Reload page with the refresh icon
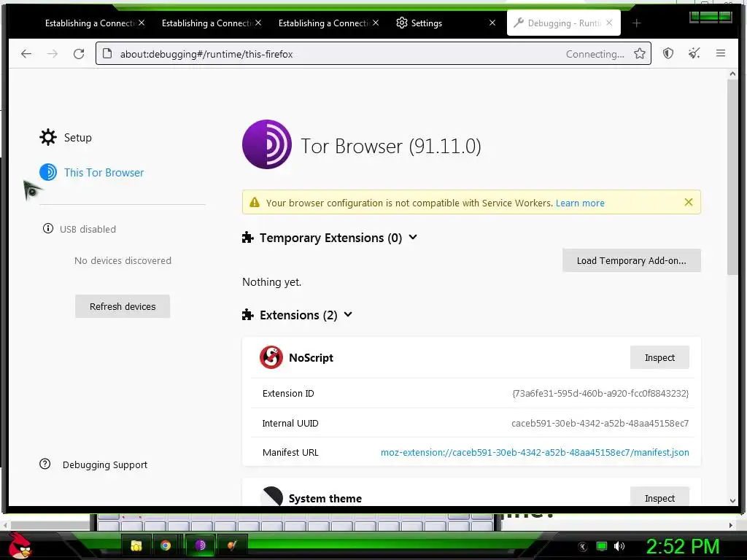 point(79,54)
